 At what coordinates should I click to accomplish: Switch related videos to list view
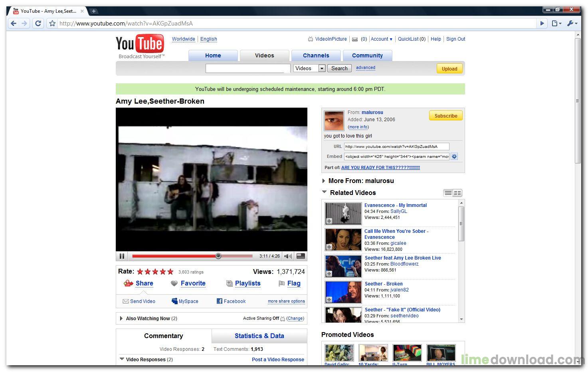pos(448,193)
